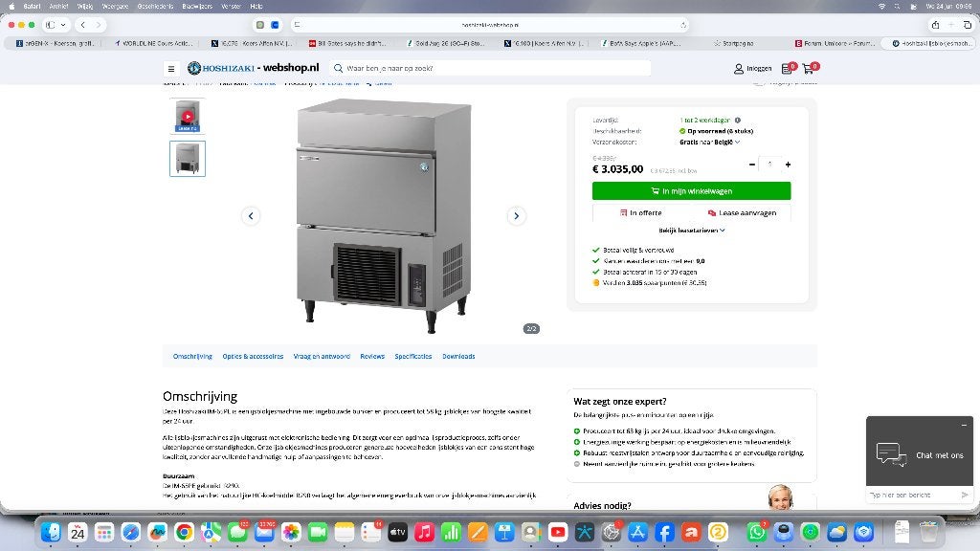
Task: Go to the Omschrijving tab
Action: coord(192,357)
